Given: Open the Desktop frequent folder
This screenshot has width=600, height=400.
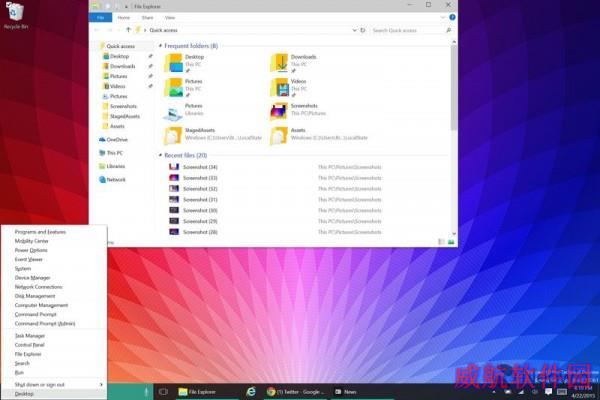Looking at the screenshot, I should (x=185, y=63).
